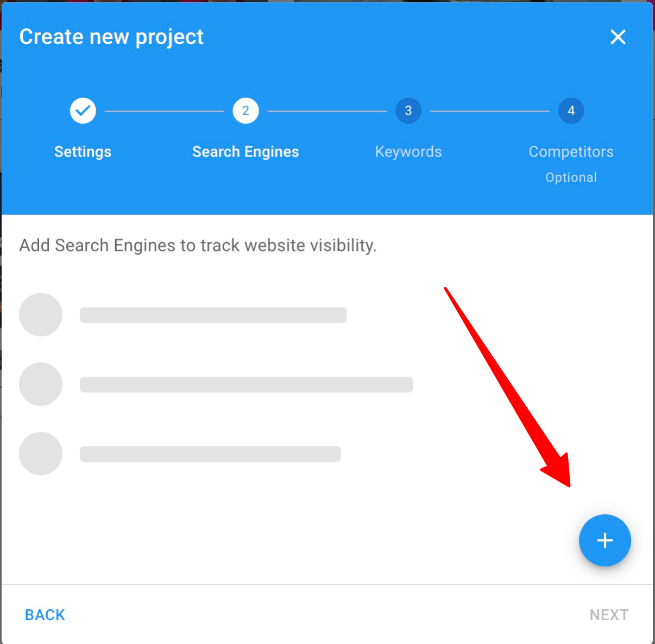The image size is (655, 644).
Task: Select the Search Engines step label
Action: click(245, 151)
